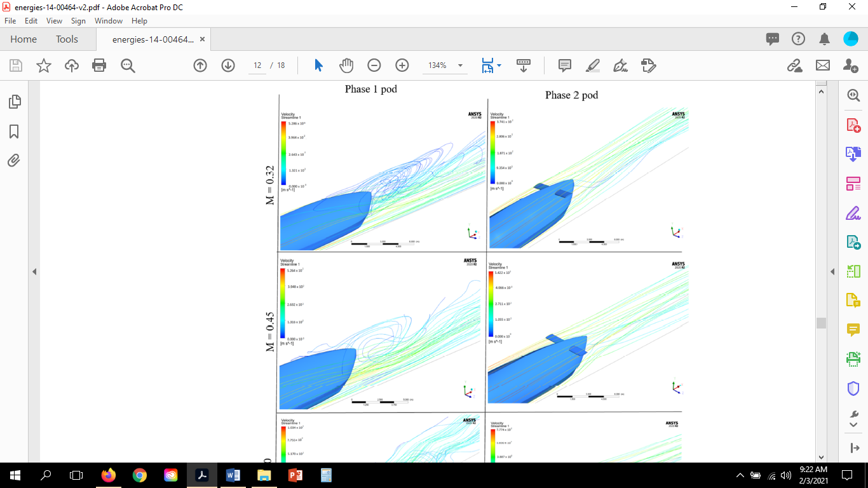This screenshot has height=488, width=868.
Task: Expand the page display options arrow
Action: pos(499,65)
